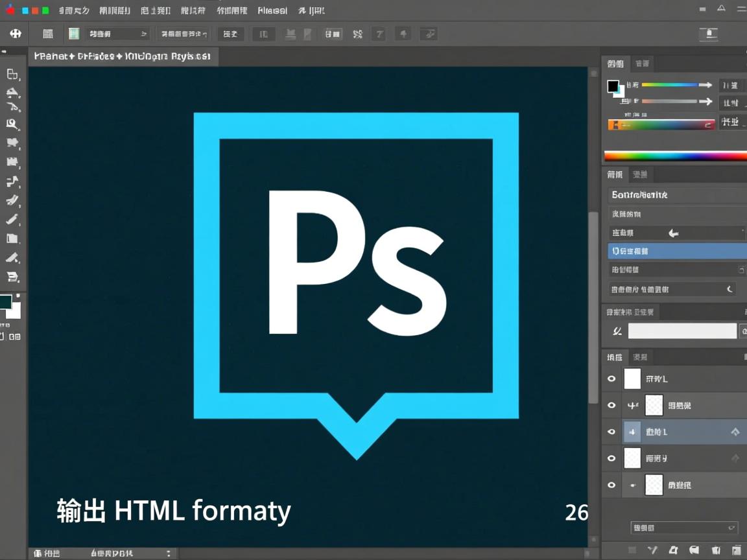Click the white input field in the right panel
This screenshot has height=560, width=747.
[682, 331]
